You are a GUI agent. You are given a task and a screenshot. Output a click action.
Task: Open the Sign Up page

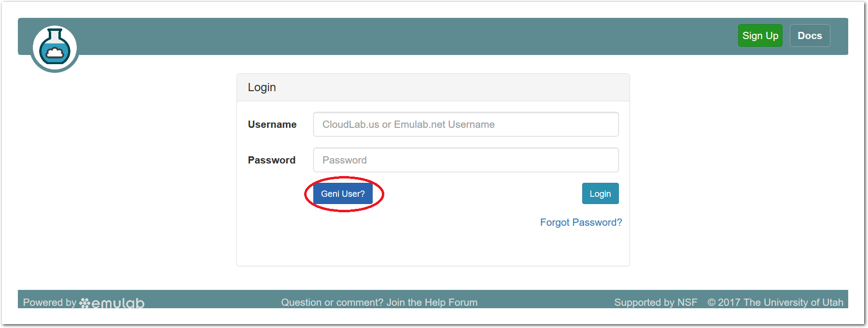760,36
